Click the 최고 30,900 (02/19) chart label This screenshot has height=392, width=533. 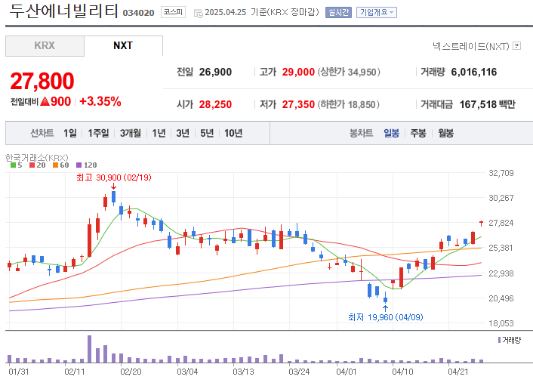pos(114,177)
